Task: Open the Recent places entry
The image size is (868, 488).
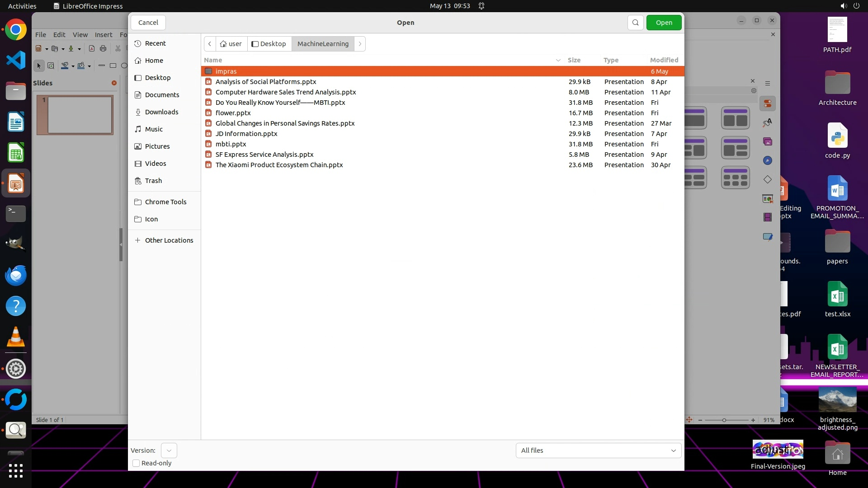Action: pyautogui.click(x=155, y=43)
